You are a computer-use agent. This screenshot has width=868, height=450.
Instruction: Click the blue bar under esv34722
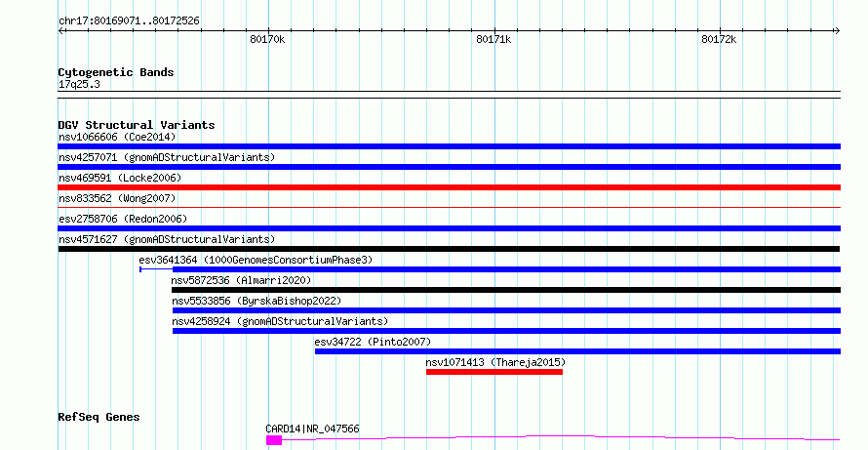coord(577,351)
